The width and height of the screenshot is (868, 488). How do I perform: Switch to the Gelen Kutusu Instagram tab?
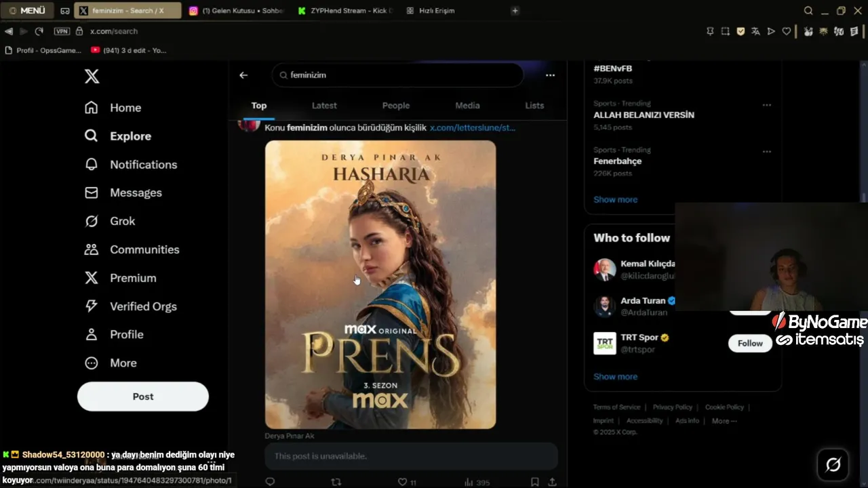[x=235, y=11]
